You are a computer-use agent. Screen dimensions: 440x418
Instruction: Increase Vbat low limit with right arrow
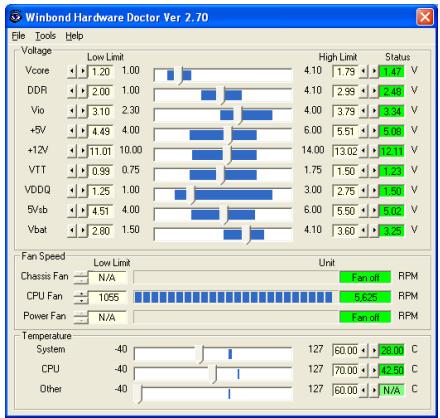click(82, 231)
